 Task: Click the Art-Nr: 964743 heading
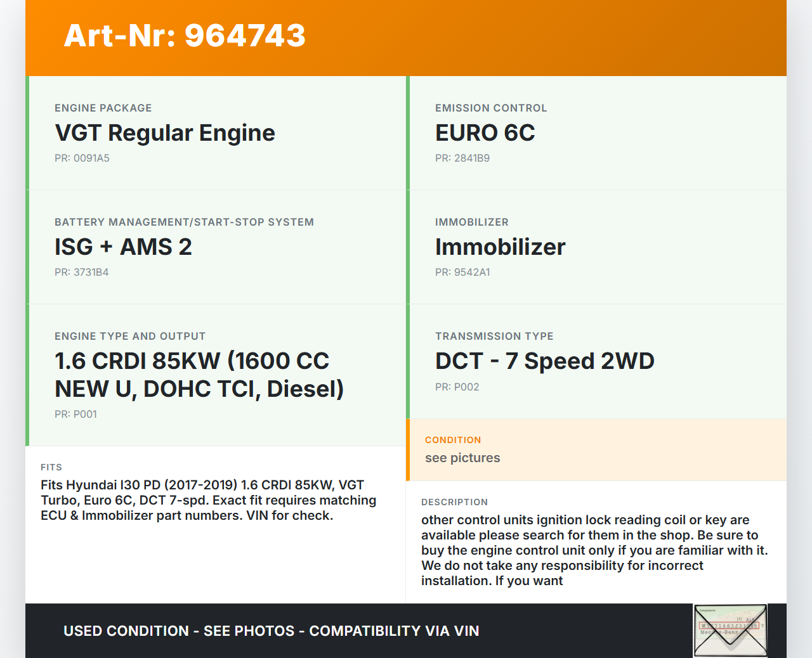tap(185, 35)
